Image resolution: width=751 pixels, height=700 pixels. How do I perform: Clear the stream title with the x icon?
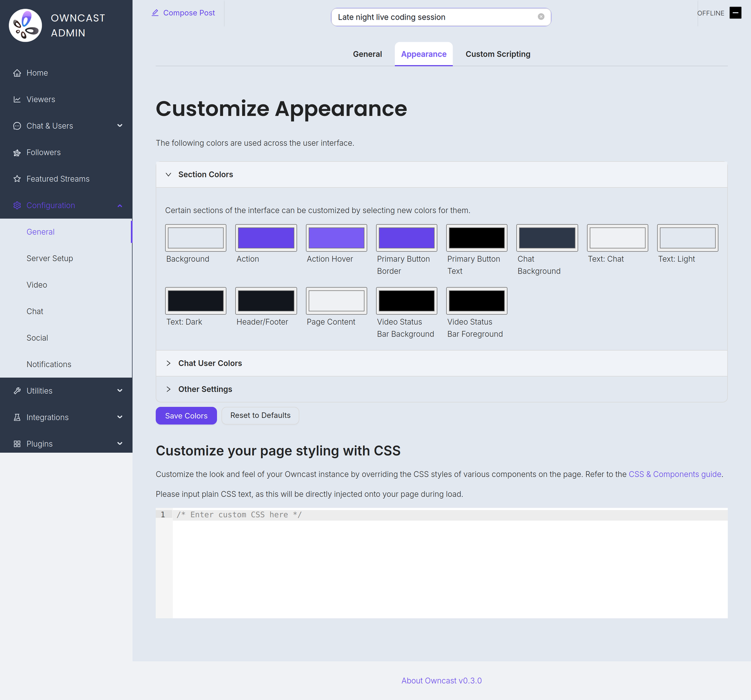click(x=541, y=17)
